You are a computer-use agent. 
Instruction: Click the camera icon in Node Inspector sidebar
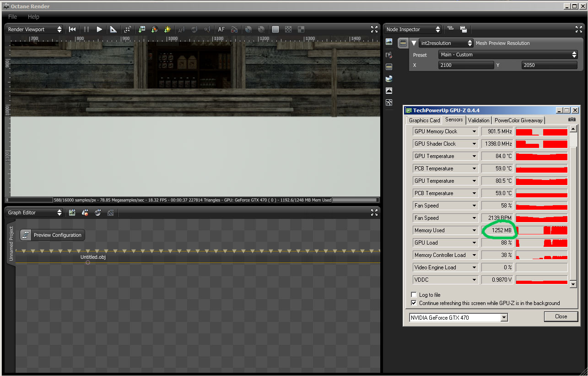(389, 55)
